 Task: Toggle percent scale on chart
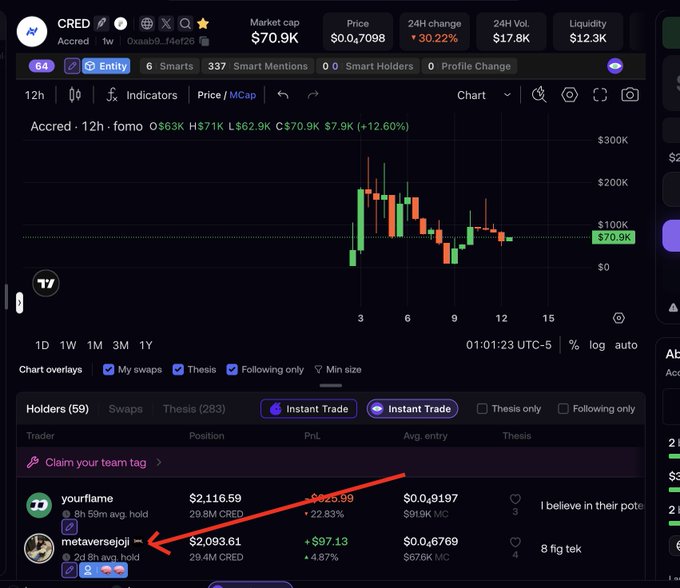point(574,345)
